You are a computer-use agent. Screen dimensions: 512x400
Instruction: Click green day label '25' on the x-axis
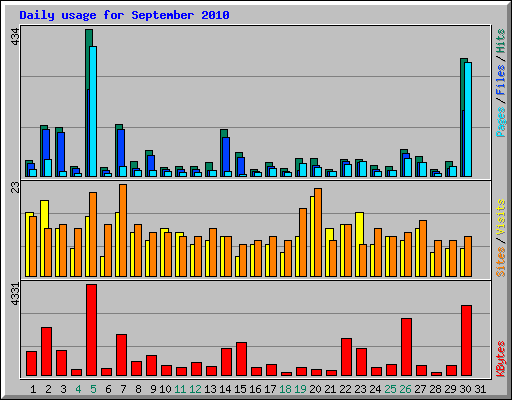[390, 389]
